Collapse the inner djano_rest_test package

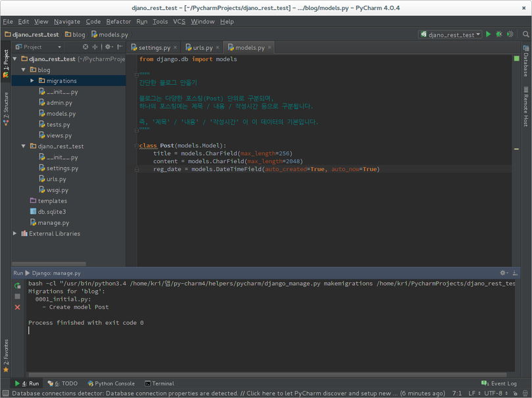tap(24, 146)
